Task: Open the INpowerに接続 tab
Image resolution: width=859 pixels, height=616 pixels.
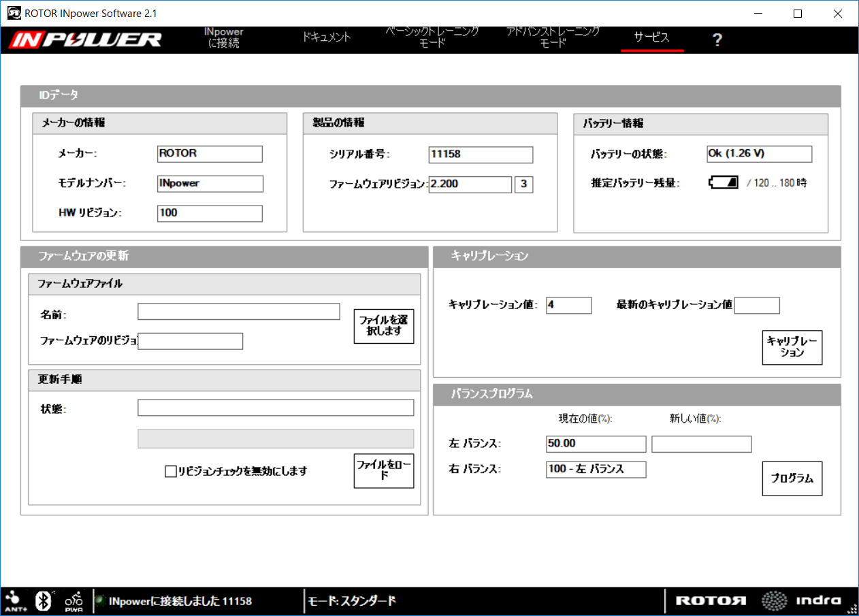Action: (223, 37)
